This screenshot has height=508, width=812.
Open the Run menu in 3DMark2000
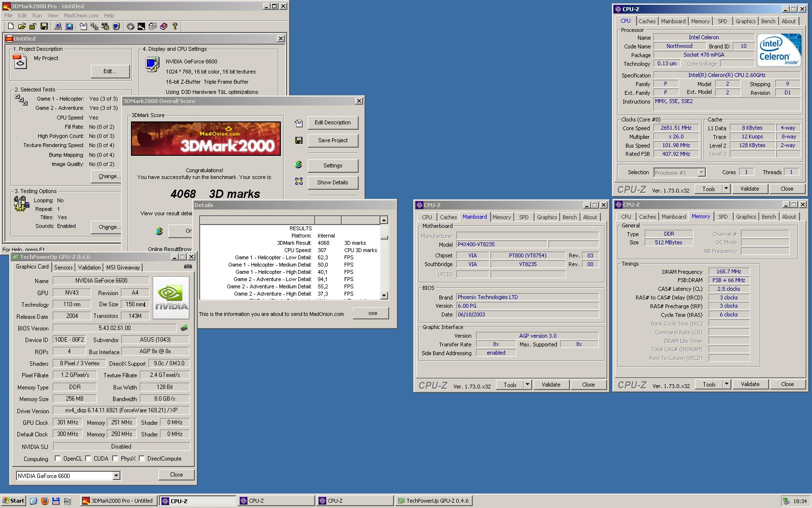(37, 15)
